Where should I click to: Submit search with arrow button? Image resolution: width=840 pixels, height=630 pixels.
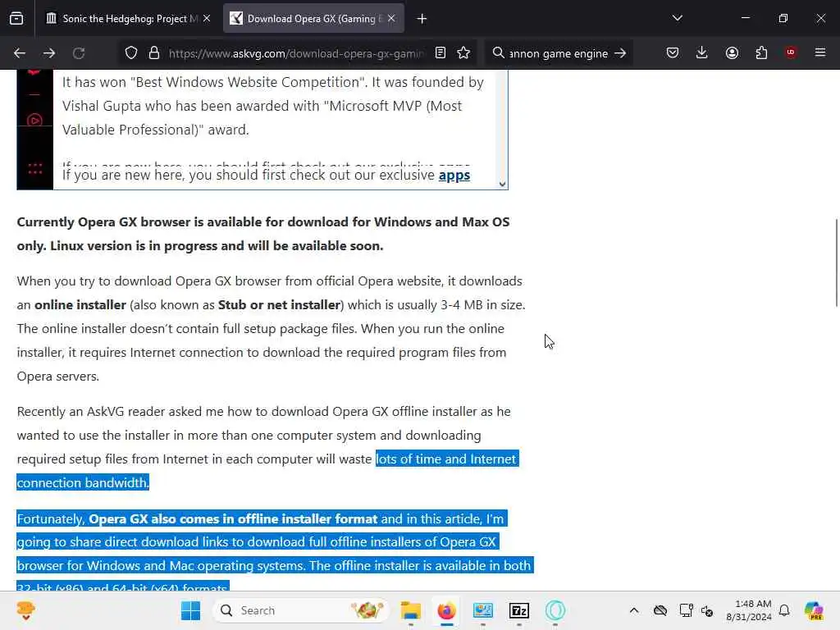[620, 53]
